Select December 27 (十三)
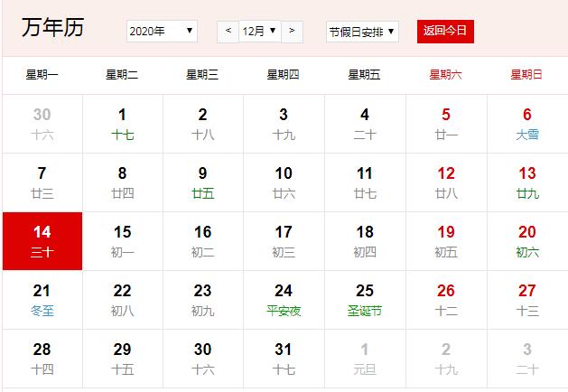The image size is (568, 392). [527, 300]
